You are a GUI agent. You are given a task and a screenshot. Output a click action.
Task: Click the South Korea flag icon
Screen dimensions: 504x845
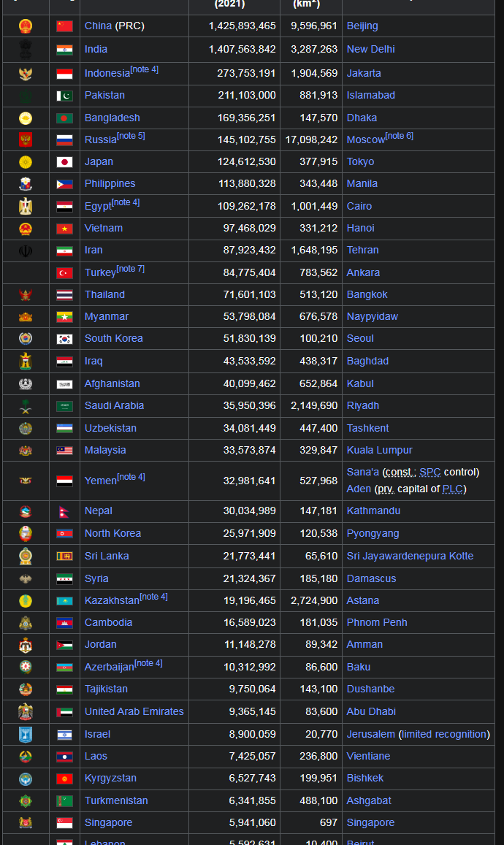(x=64, y=339)
